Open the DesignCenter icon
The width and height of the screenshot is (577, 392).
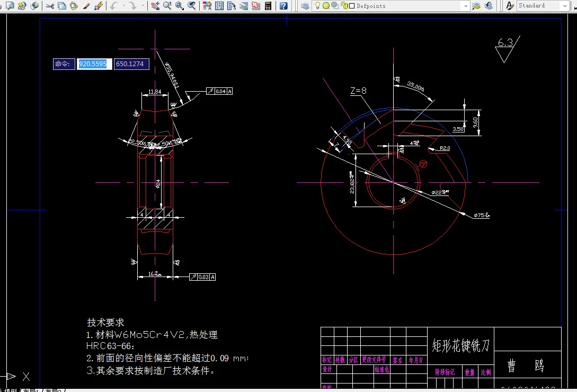pyautogui.click(x=219, y=5)
